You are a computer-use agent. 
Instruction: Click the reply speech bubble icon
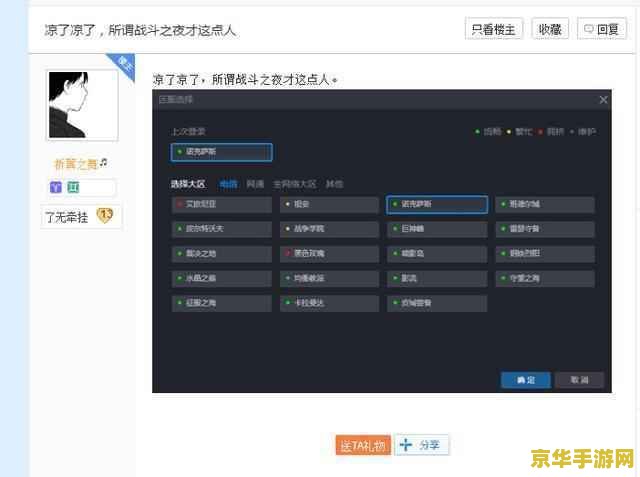pos(589,30)
